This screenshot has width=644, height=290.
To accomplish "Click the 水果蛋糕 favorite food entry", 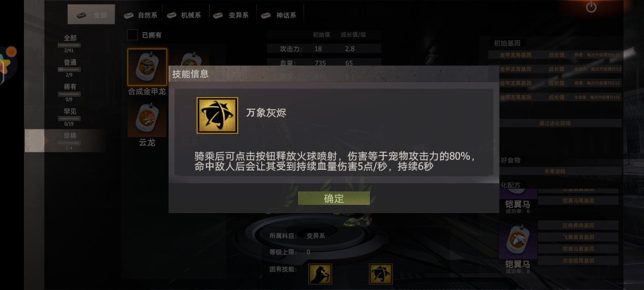I will pos(555,171).
